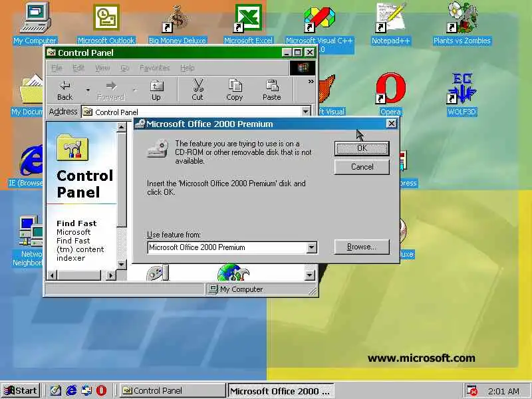
Task: Open Big Money Deluxe shortcut
Action: (178, 23)
